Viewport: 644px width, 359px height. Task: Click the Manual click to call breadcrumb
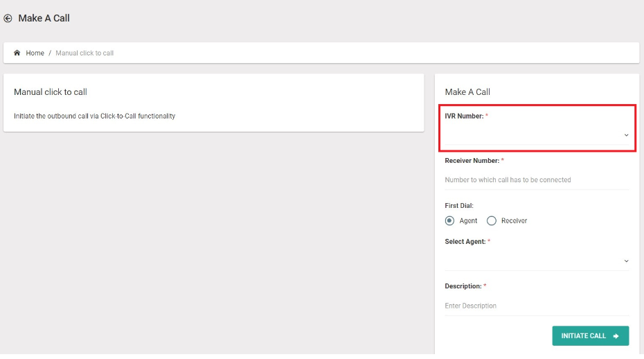[84, 53]
